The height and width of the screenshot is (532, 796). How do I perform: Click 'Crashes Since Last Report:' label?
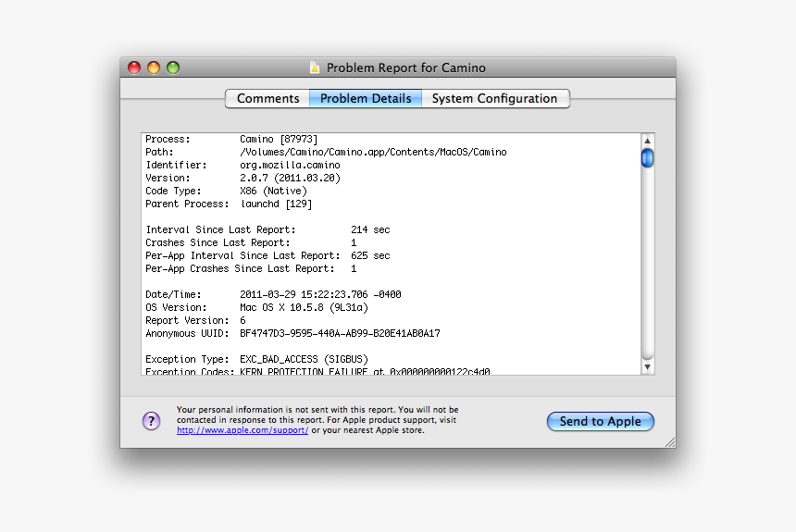(218, 242)
